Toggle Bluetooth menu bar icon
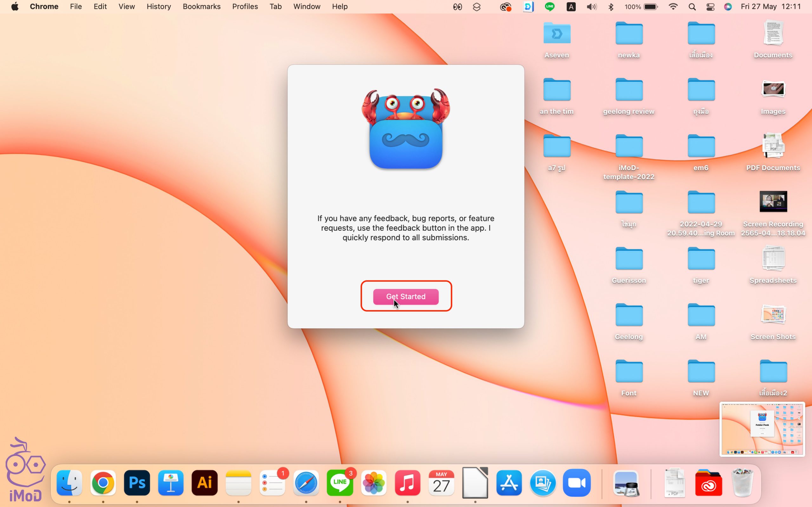 click(x=611, y=7)
